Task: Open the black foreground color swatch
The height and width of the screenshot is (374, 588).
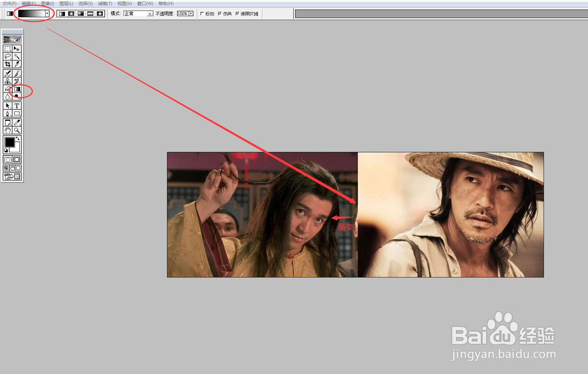Action: [10, 142]
